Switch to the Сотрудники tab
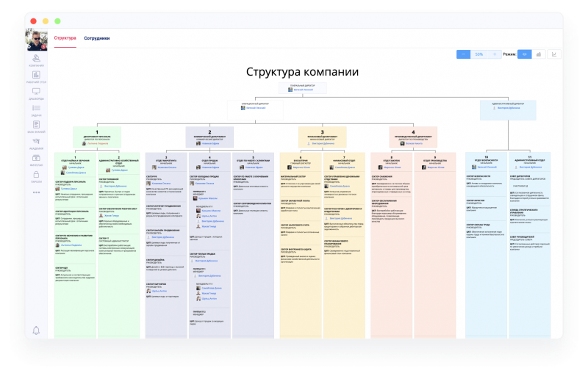This screenshot has height=376, width=588. [x=96, y=37]
